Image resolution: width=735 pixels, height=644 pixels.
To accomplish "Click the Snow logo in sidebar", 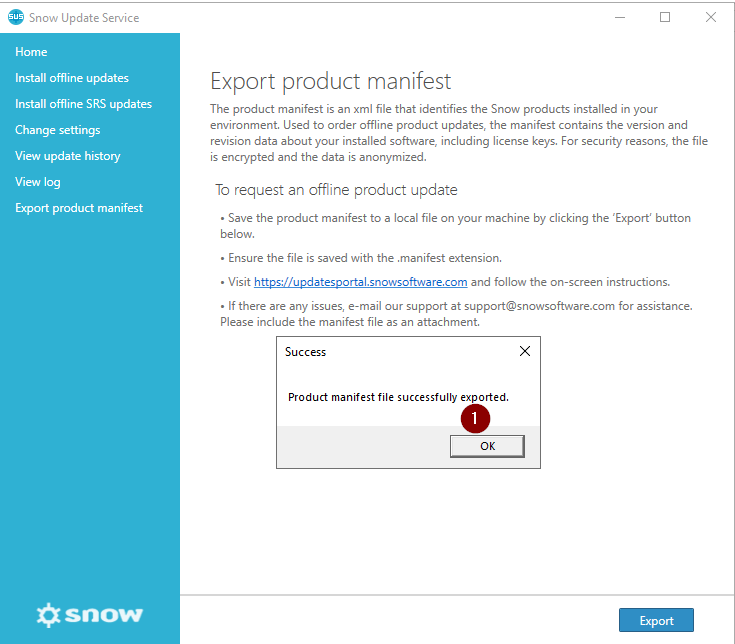I will (90, 615).
